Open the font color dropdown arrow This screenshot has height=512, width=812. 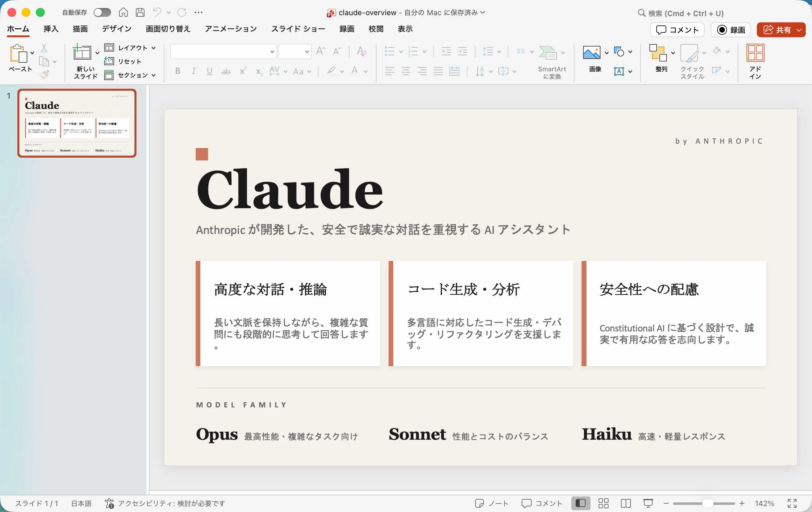pyautogui.click(x=366, y=71)
